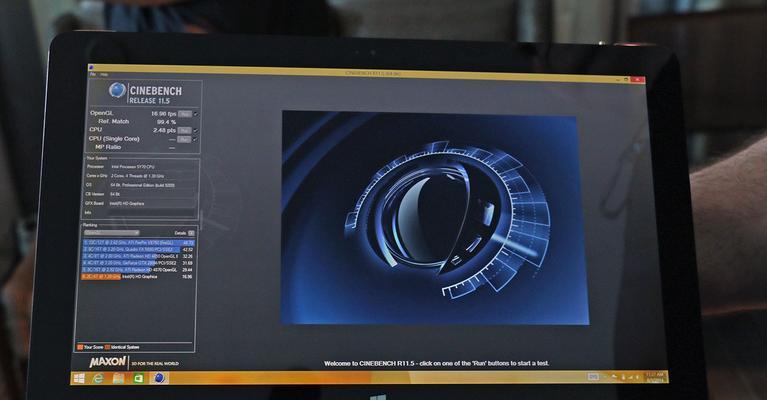
Task: Select ranking entry scoring 29.44
Action: 137,269
